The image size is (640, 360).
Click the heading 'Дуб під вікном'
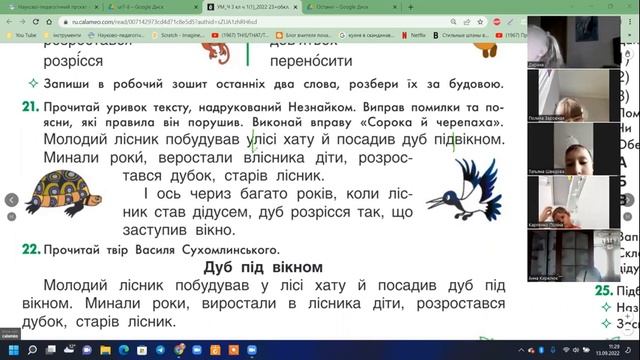pos(263,267)
